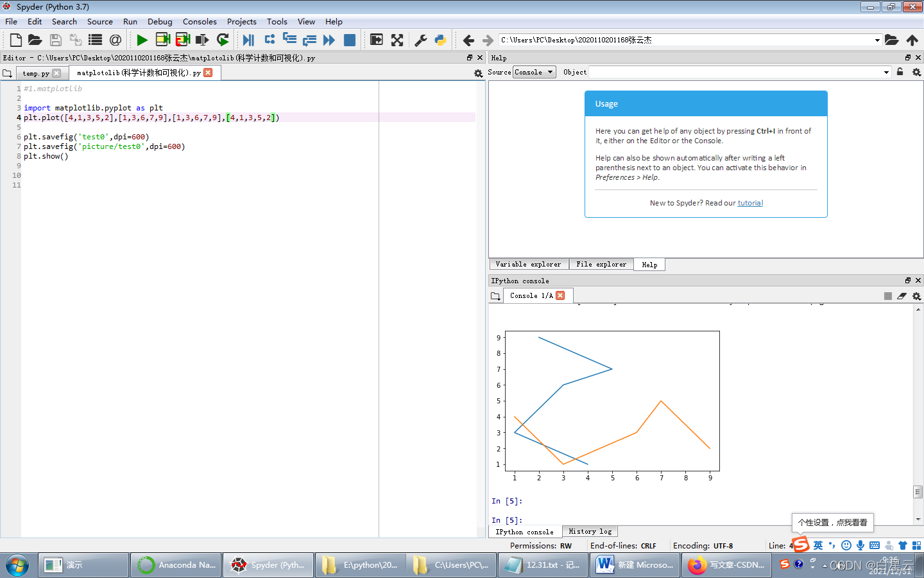Toggle the Help pane lock icon
The width and height of the screenshot is (924, 578).
(x=900, y=72)
